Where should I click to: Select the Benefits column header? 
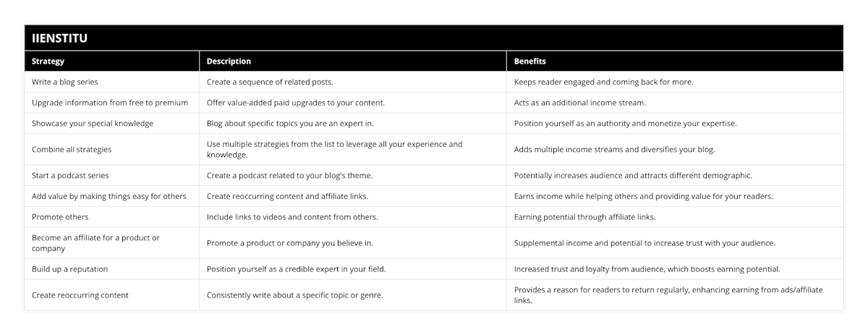click(x=529, y=62)
